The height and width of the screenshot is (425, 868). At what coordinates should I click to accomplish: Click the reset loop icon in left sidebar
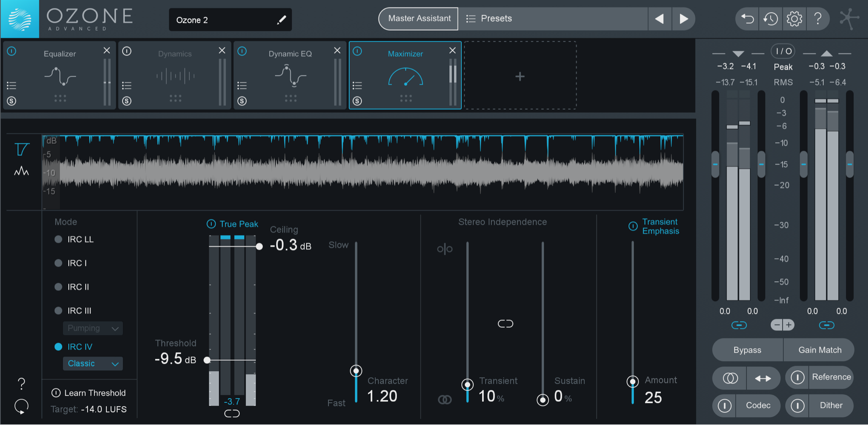click(x=21, y=407)
